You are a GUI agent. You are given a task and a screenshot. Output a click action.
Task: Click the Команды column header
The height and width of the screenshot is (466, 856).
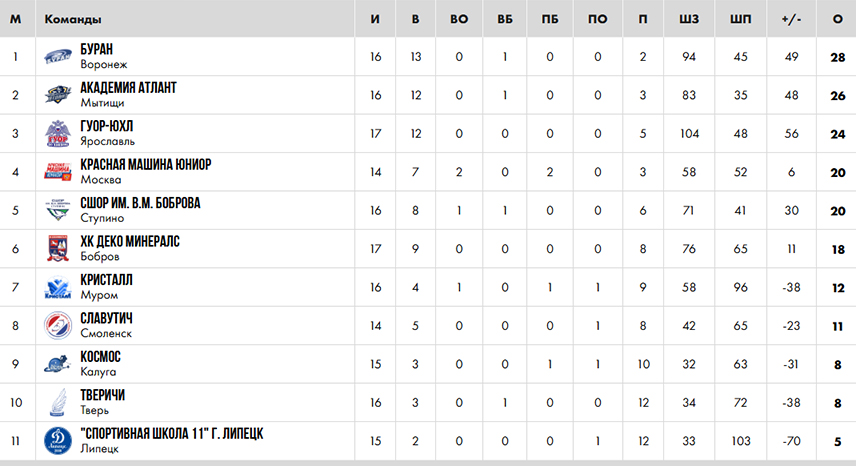coord(73,19)
